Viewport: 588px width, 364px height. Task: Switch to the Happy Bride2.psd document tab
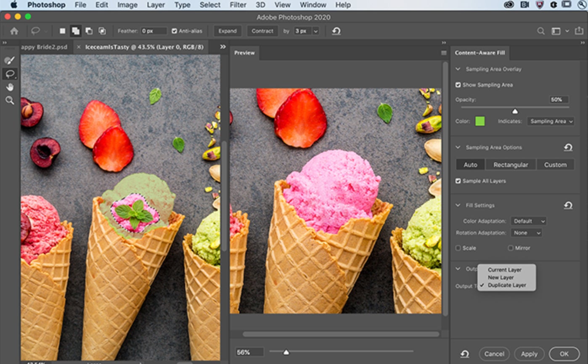(x=44, y=47)
